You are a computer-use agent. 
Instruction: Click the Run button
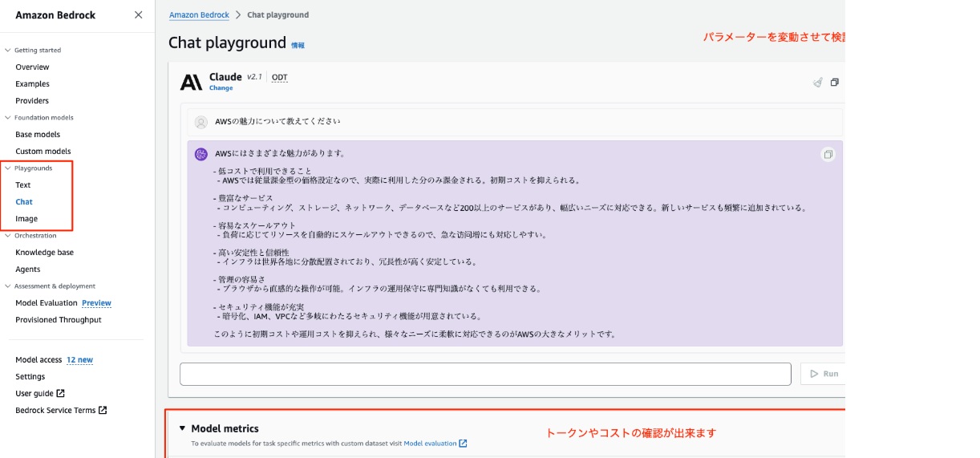(x=824, y=374)
